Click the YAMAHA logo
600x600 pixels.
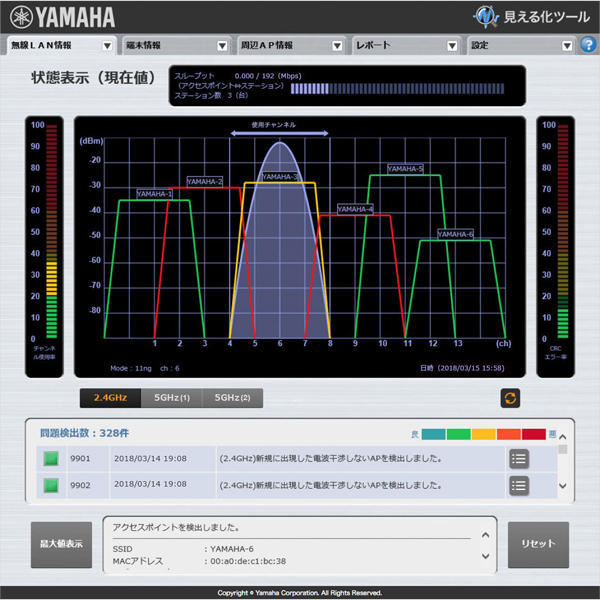(62, 17)
